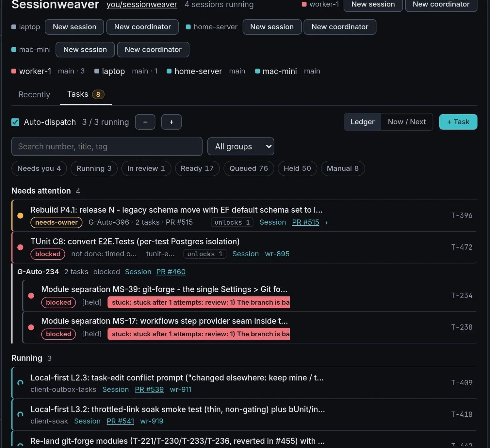Select the Tasks tab

click(86, 94)
